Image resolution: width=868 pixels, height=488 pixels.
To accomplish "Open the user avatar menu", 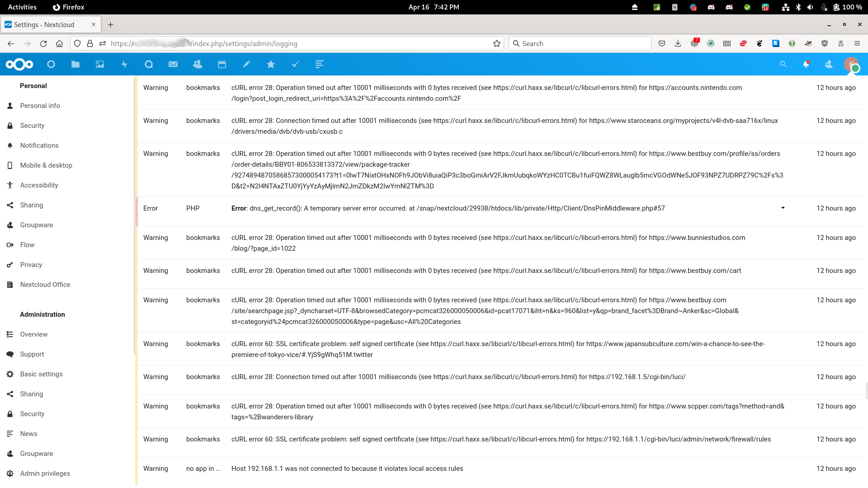I will tap(851, 65).
